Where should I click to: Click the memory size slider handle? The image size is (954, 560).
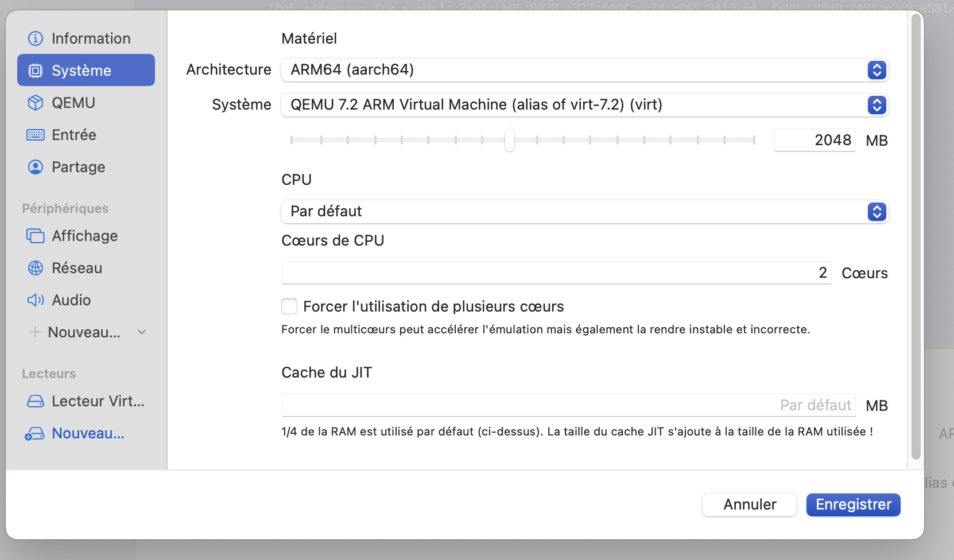510,140
